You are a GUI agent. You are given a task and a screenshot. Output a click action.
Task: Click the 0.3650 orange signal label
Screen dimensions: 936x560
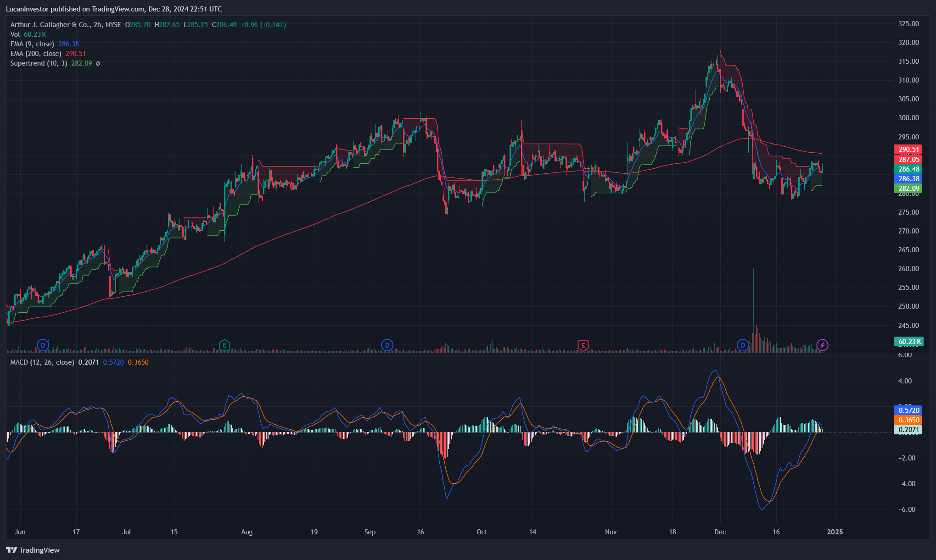point(908,420)
